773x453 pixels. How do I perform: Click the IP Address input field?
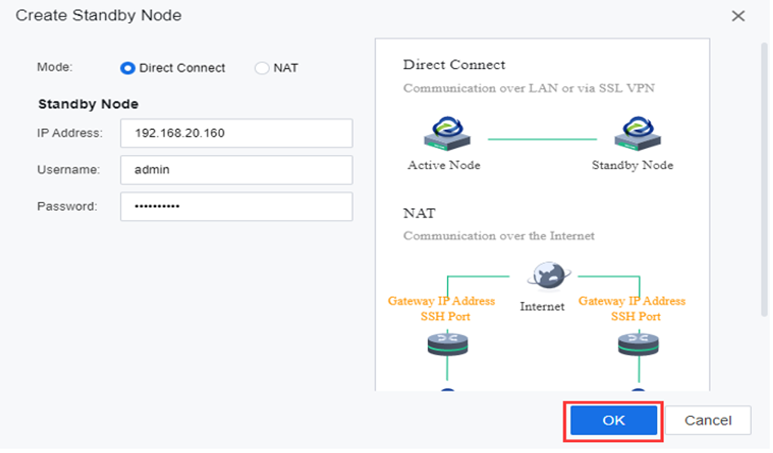tap(237, 133)
